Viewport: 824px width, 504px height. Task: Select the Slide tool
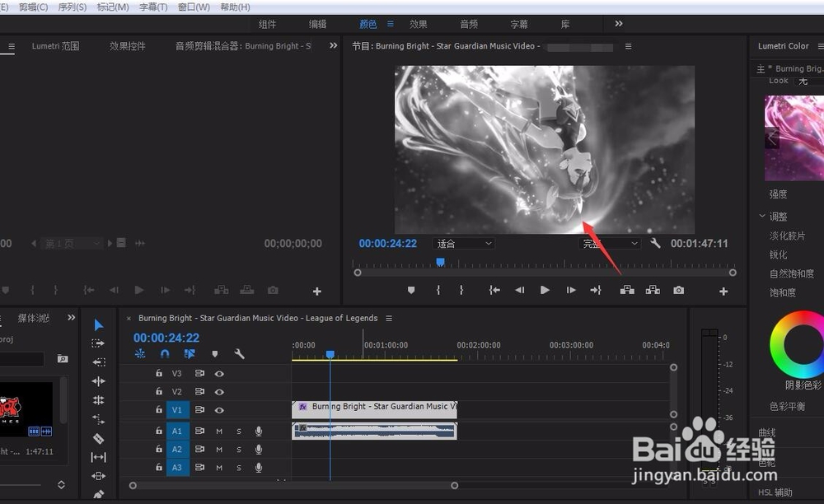[x=98, y=476]
